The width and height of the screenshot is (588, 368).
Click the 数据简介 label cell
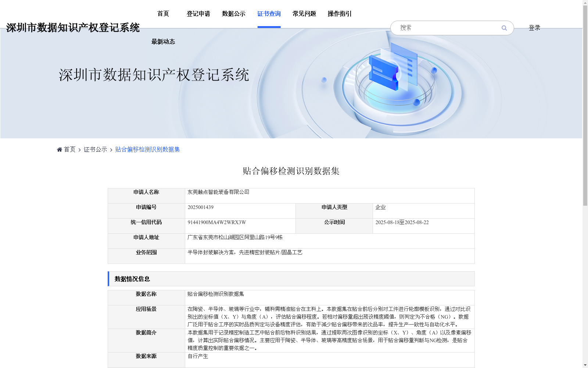pyautogui.click(x=146, y=340)
